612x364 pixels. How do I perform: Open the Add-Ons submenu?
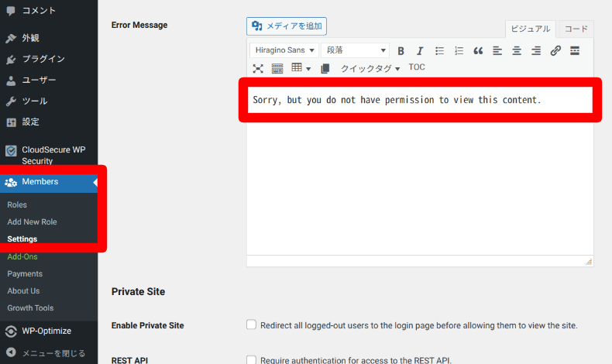click(22, 256)
